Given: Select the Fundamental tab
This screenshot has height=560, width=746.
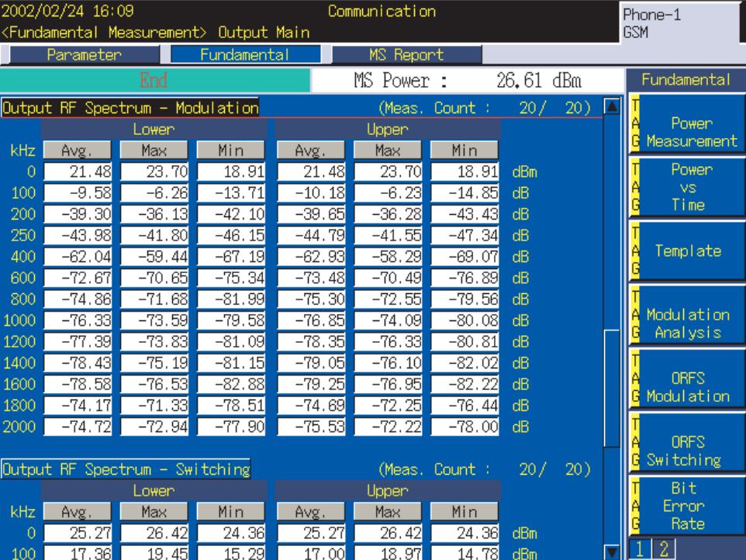Looking at the screenshot, I should [x=245, y=55].
